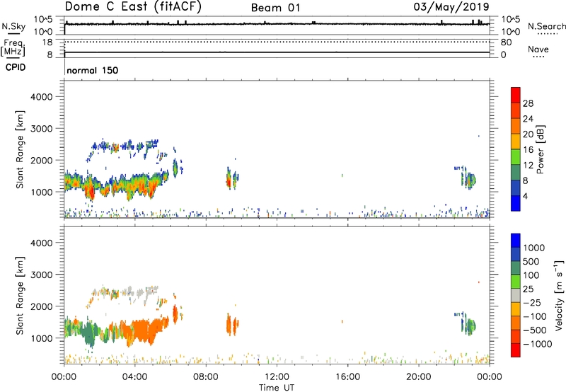Pick the blue 4–8 dB Power segment
The image size is (566, 392).
[x=516, y=188]
